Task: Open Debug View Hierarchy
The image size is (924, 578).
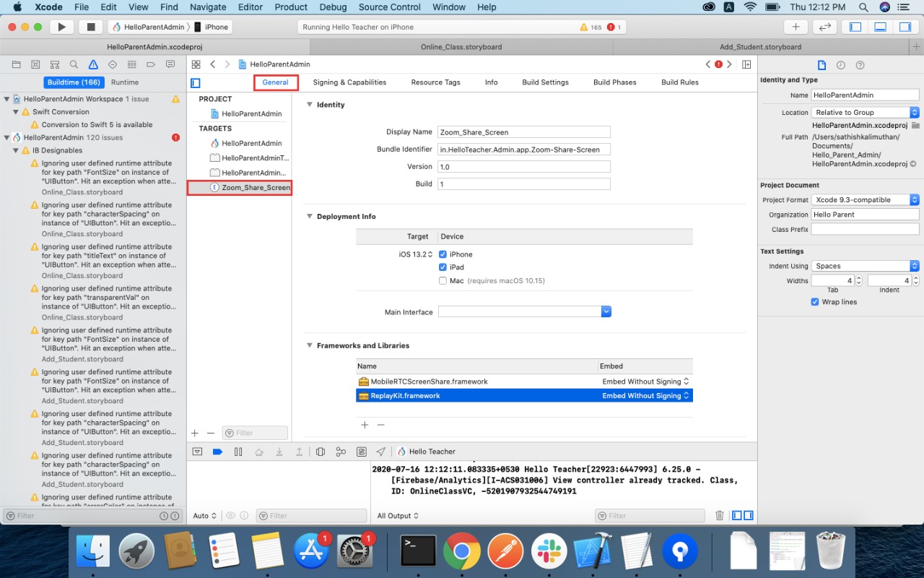Action: pyautogui.click(x=321, y=452)
